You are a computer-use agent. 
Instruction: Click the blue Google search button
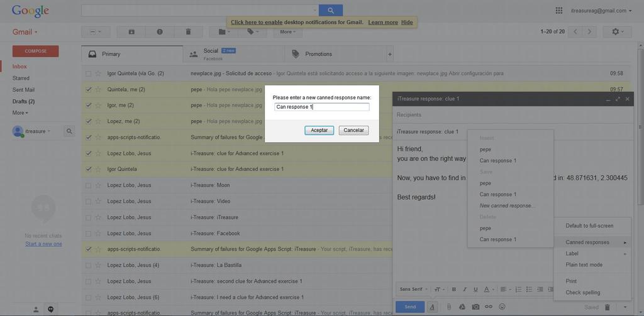(x=331, y=11)
